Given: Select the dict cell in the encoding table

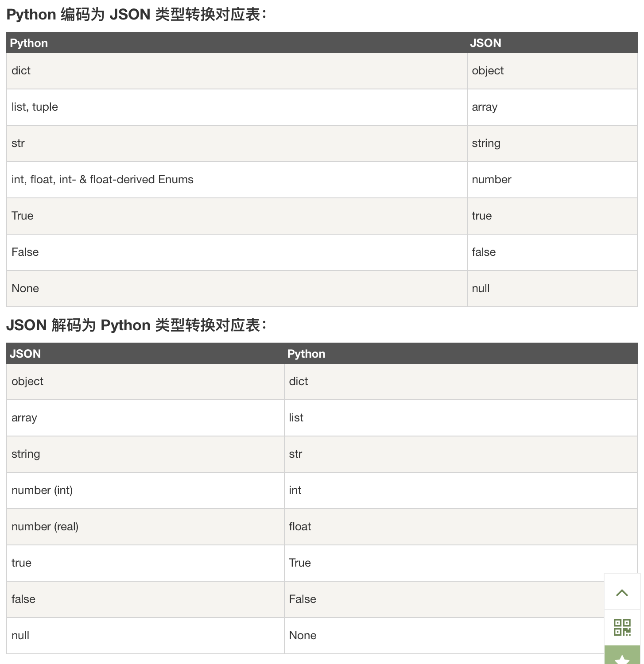Looking at the screenshot, I should pyautogui.click(x=20, y=70).
